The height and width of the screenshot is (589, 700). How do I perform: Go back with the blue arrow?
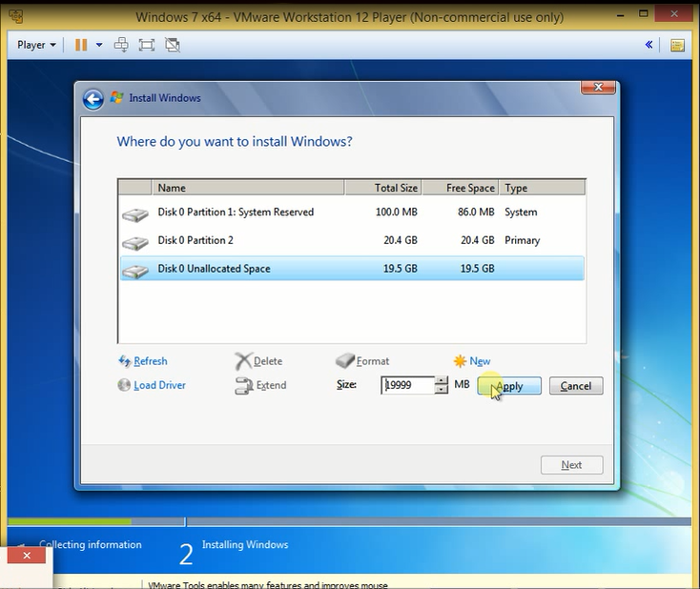(x=93, y=99)
